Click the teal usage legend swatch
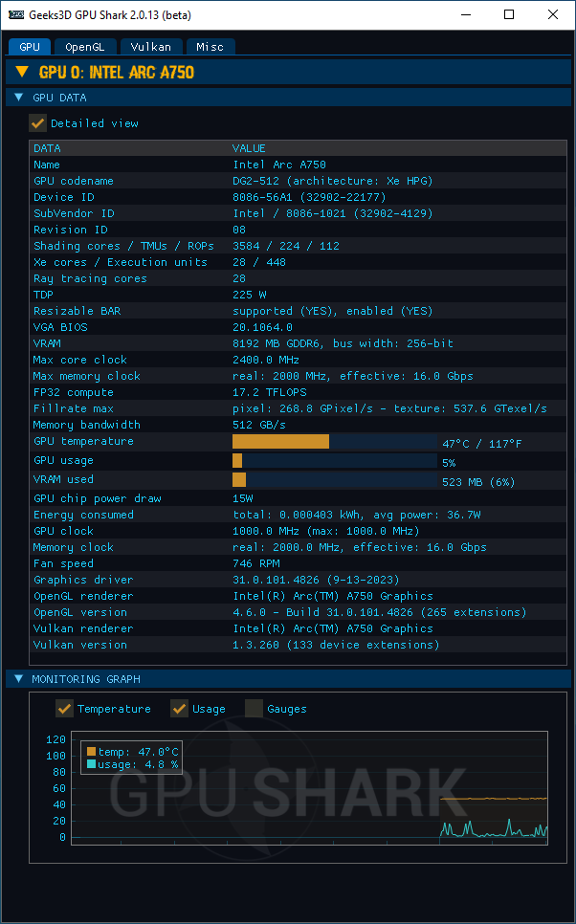Screen dimensions: 576x924 91,763
